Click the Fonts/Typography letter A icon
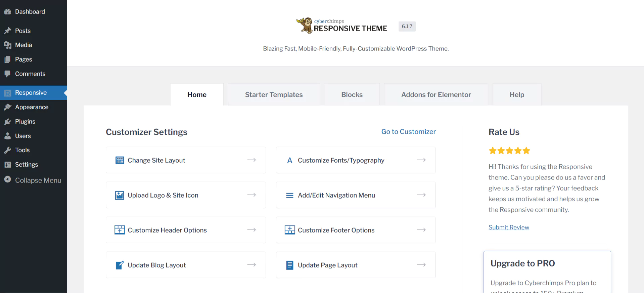This screenshot has width=644, height=294. 290,161
